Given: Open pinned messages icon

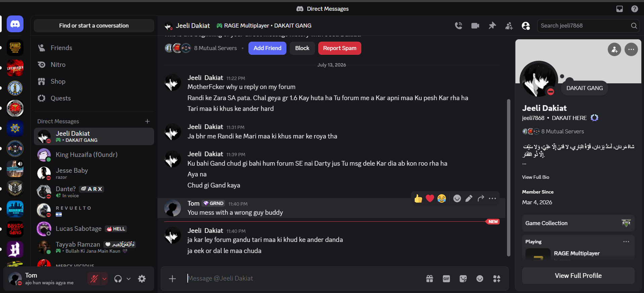Looking at the screenshot, I should (492, 26).
